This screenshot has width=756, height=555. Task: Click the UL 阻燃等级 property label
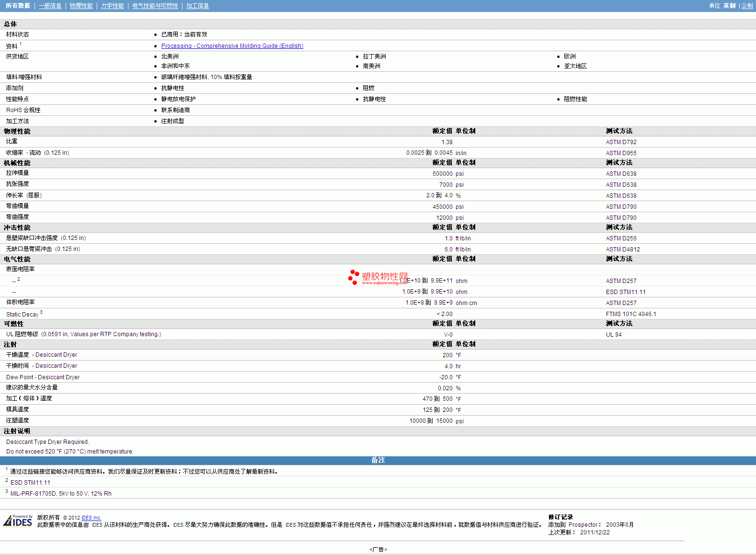pyautogui.click(x=22, y=334)
